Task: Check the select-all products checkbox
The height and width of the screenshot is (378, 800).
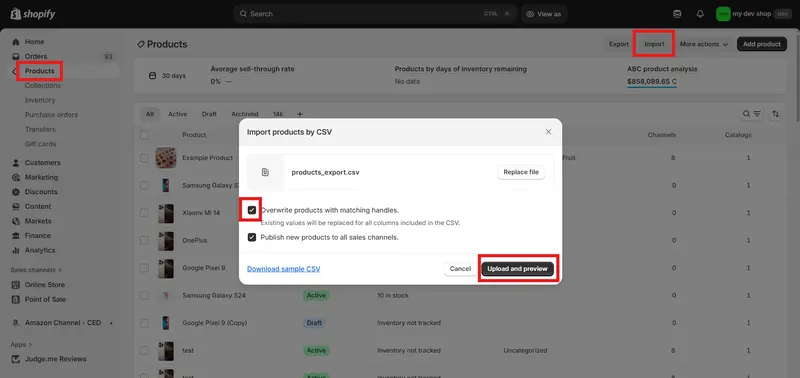Action: coord(144,135)
